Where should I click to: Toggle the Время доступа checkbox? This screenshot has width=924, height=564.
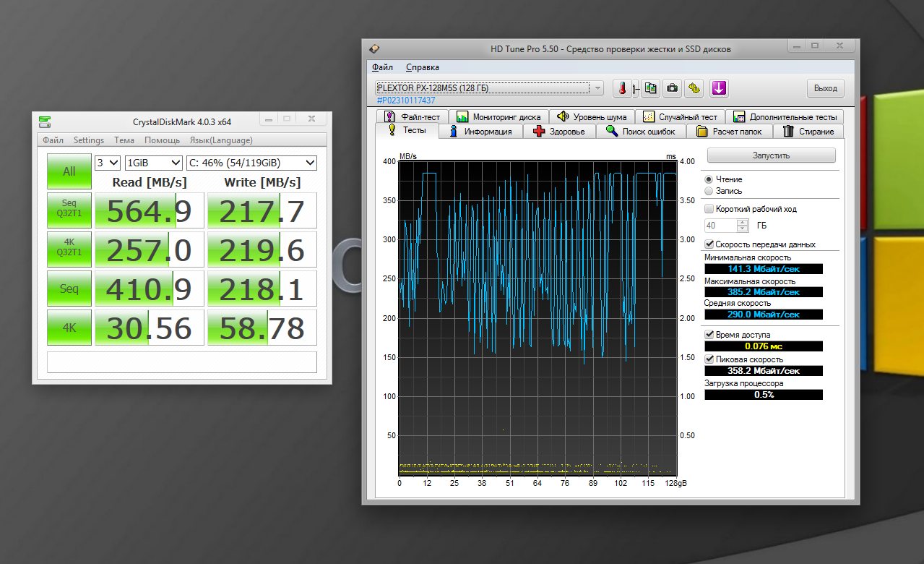click(709, 335)
